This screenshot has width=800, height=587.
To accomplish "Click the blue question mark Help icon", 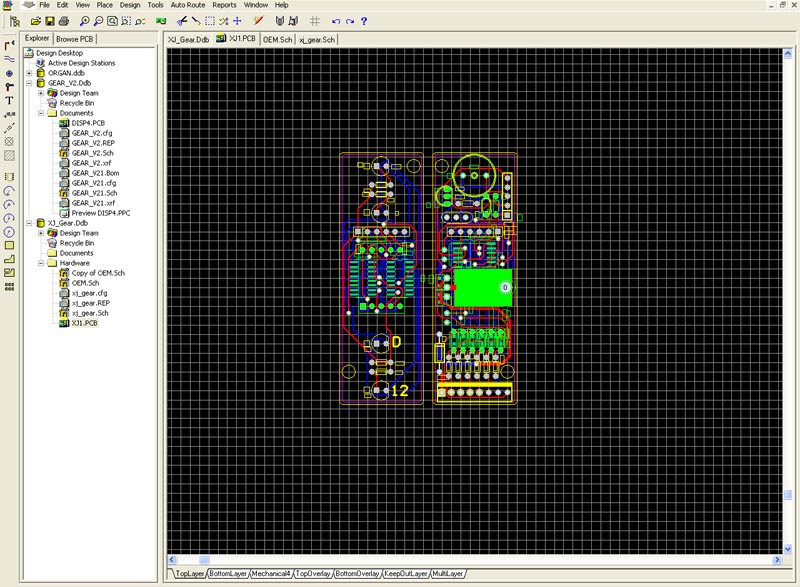I will [364, 20].
